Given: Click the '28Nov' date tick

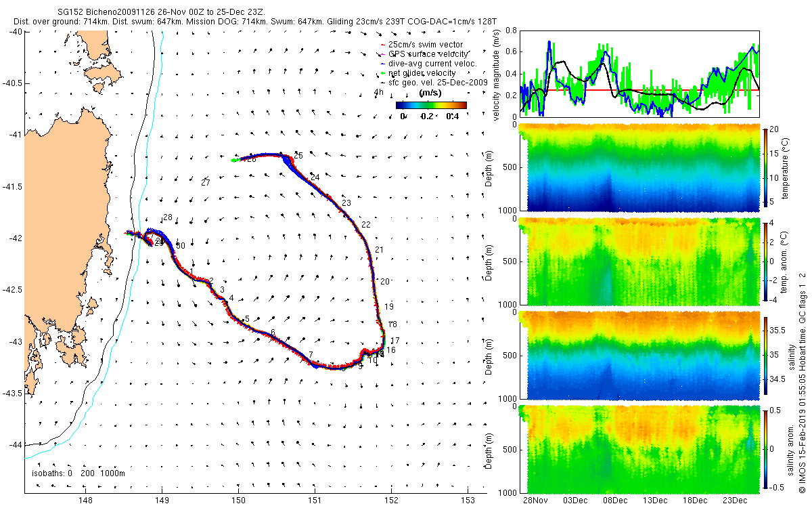Looking at the screenshot, I should [536, 500].
